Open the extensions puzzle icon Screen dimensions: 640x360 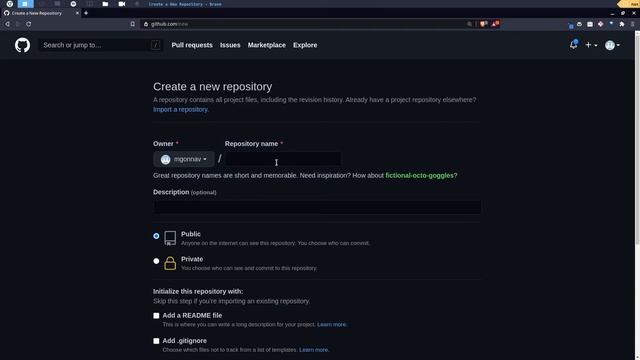click(x=622, y=24)
